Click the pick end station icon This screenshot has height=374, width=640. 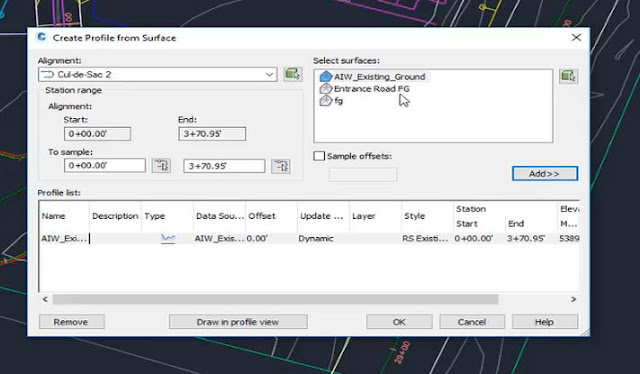(281, 166)
